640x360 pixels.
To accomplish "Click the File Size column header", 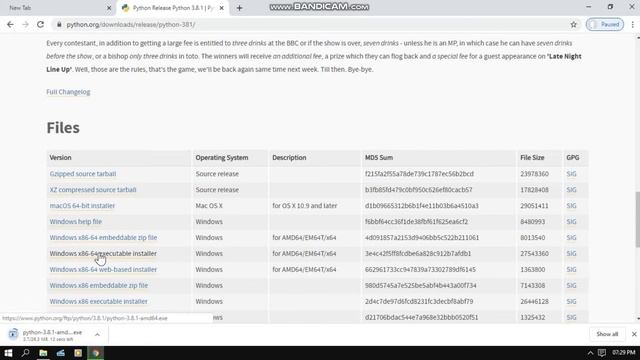I will pyautogui.click(x=532, y=157).
